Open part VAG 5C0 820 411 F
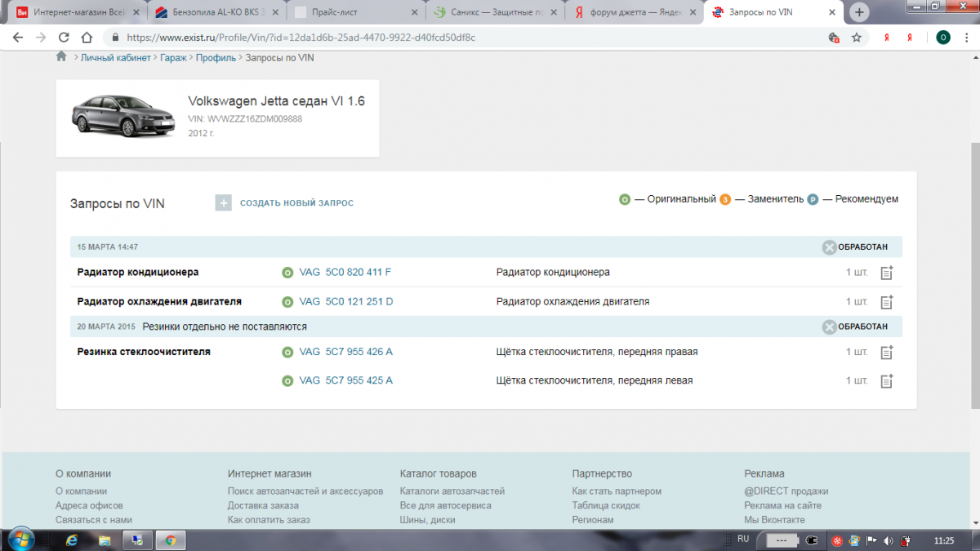Screen dimensions: 980x551 click(x=345, y=273)
